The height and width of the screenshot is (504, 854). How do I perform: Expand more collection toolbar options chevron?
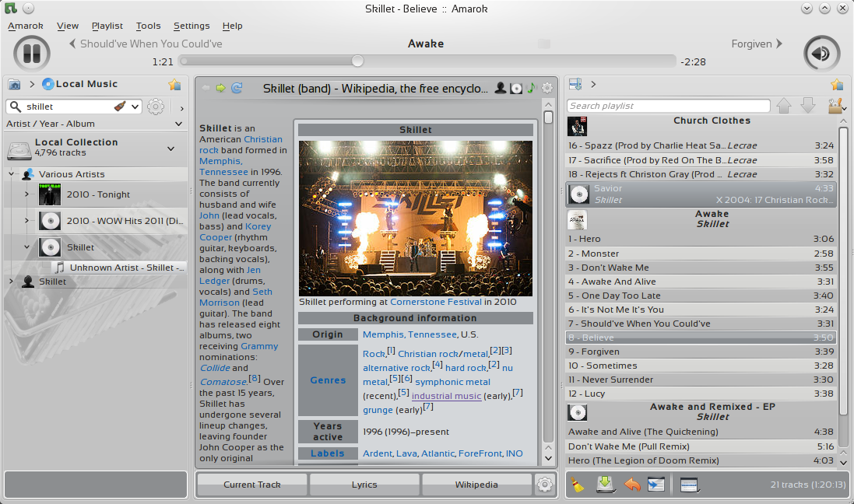coord(182,108)
